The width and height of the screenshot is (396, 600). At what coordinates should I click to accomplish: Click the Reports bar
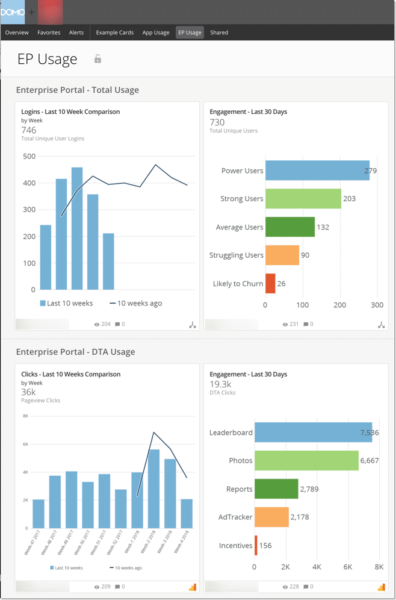pyautogui.click(x=276, y=489)
